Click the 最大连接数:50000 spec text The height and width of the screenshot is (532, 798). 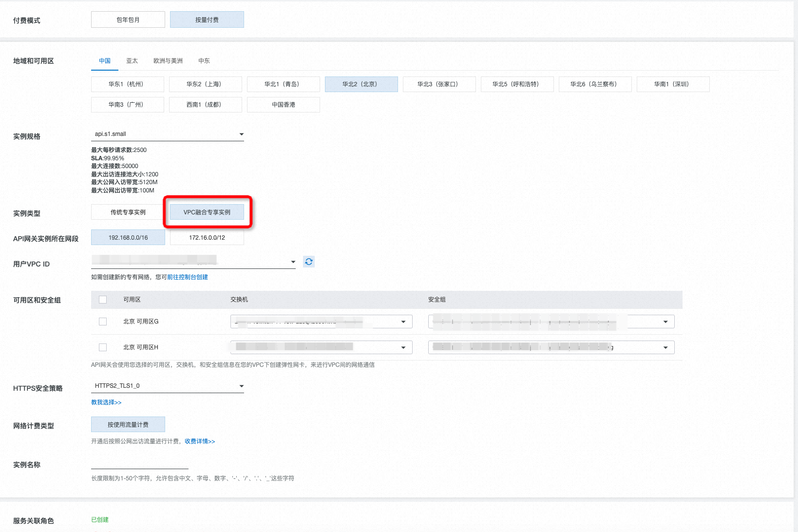[x=114, y=166]
